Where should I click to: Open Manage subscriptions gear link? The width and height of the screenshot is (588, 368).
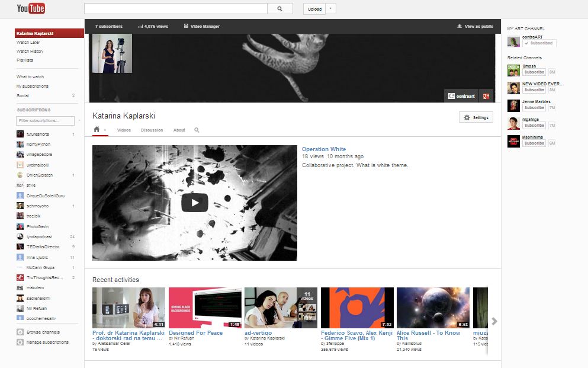coord(20,342)
